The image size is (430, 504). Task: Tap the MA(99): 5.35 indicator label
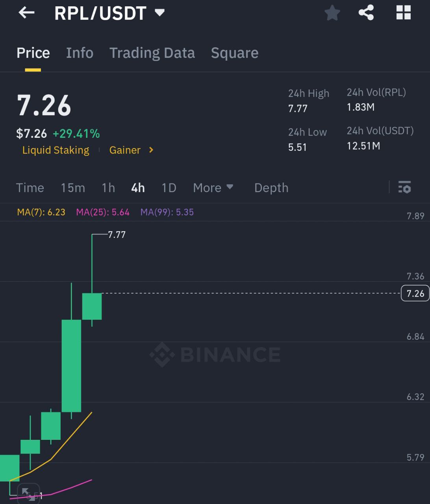tap(167, 212)
